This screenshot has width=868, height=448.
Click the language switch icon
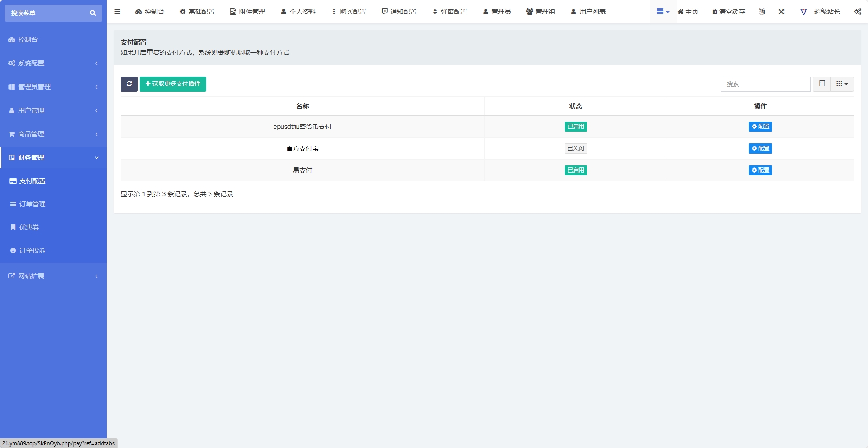tap(762, 12)
